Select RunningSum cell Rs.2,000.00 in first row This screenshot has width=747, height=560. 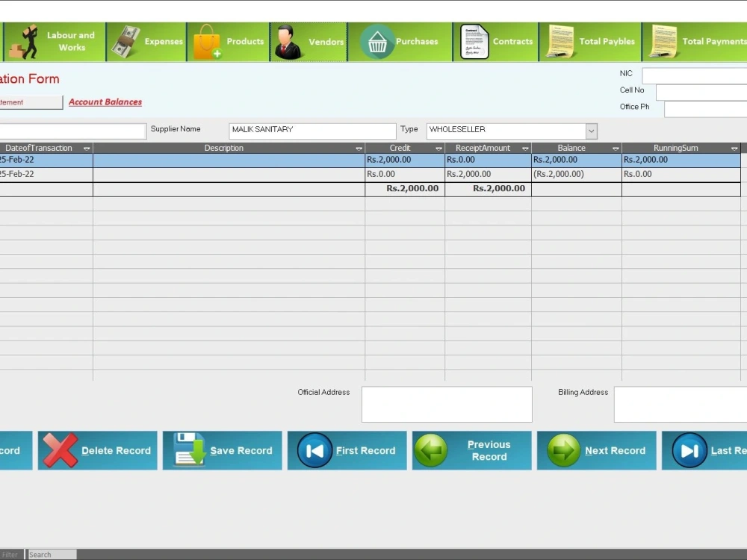click(x=681, y=160)
